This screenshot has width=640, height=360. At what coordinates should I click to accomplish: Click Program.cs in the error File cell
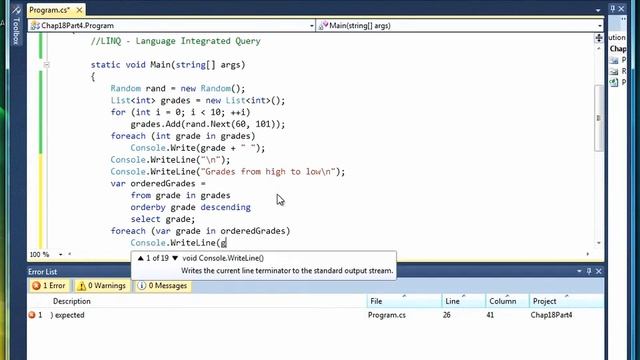387,315
